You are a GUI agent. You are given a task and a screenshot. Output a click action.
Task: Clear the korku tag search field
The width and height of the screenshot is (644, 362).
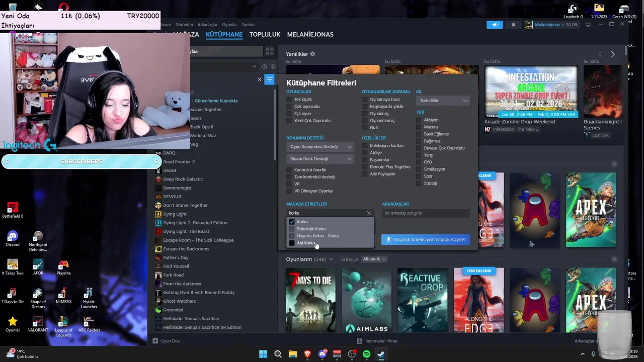click(369, 213)
